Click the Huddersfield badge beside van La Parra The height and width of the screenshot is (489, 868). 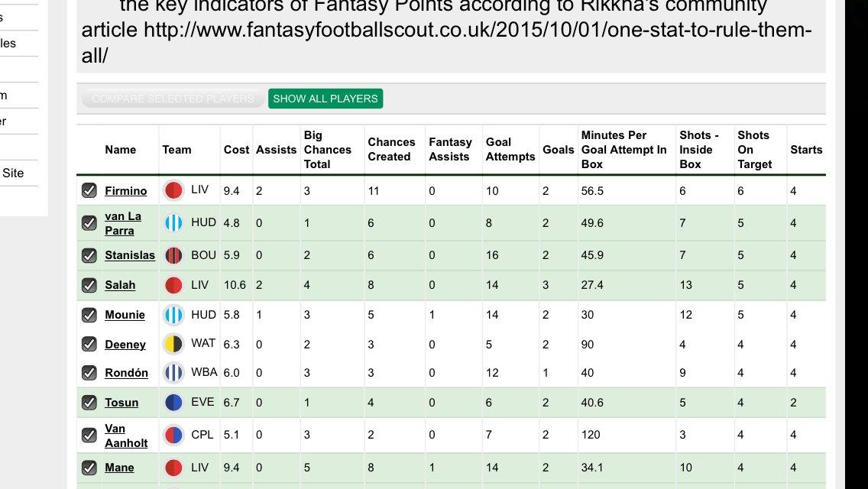tap(173, 222)
